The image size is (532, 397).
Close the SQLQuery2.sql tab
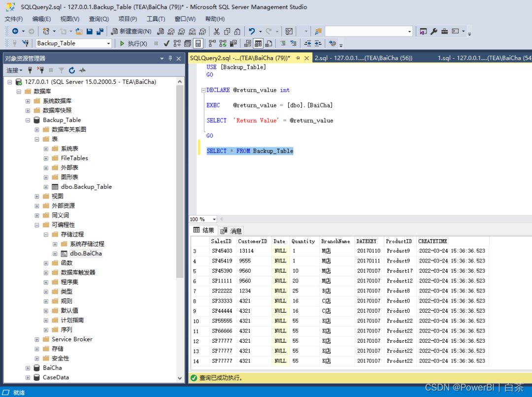click(x=306, y=58)
